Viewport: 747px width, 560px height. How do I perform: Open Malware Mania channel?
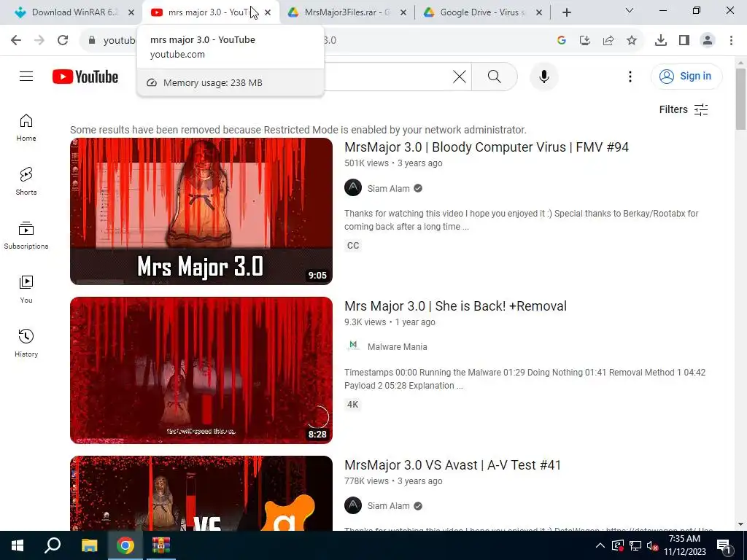point(398,347)
